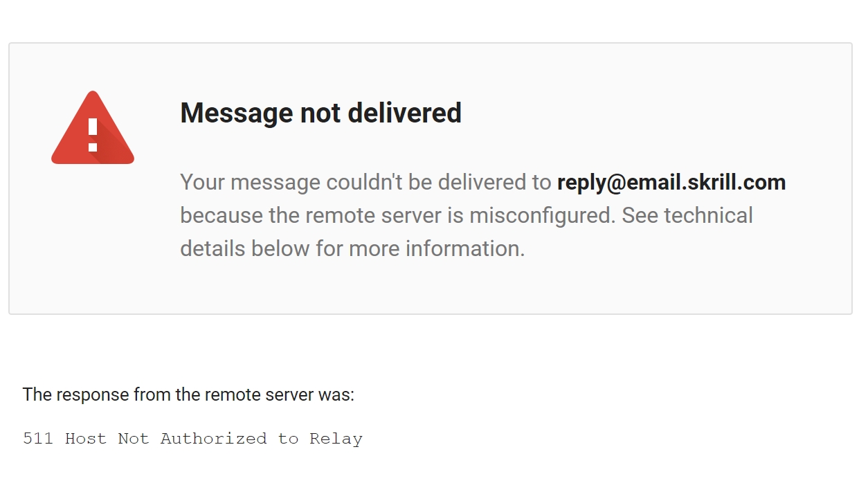This screenshot has width=868, height=501.
Task: Click "The response from the remote server was:" text
Action: pyautogui.click(x=188, y=394)
